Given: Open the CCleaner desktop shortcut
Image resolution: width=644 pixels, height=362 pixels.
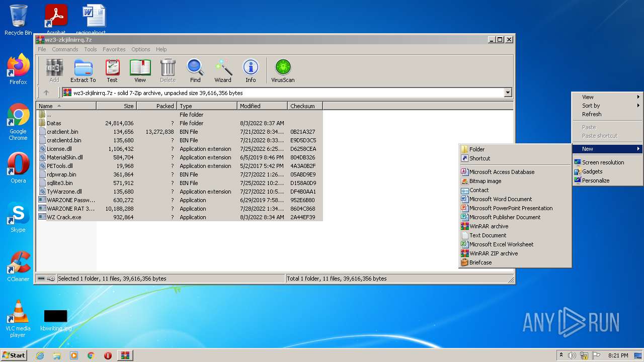Looking at the screenshot, I should click(18, 266).
